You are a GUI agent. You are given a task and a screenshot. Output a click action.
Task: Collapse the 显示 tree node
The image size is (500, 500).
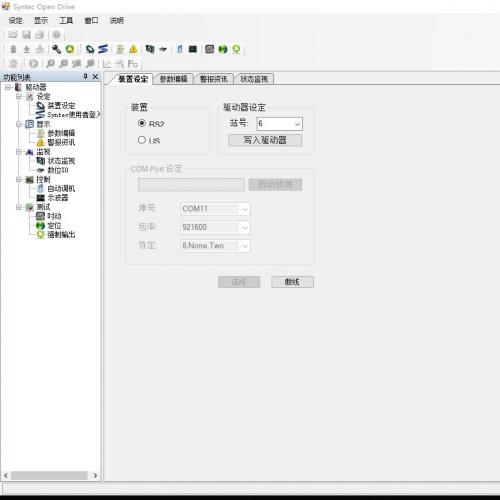[19, 124]
